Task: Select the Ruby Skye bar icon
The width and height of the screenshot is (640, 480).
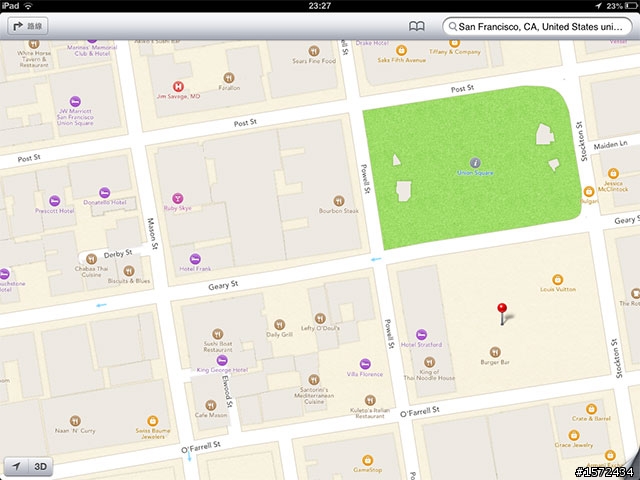Action: pyautogui.click(x=178, y=198)
